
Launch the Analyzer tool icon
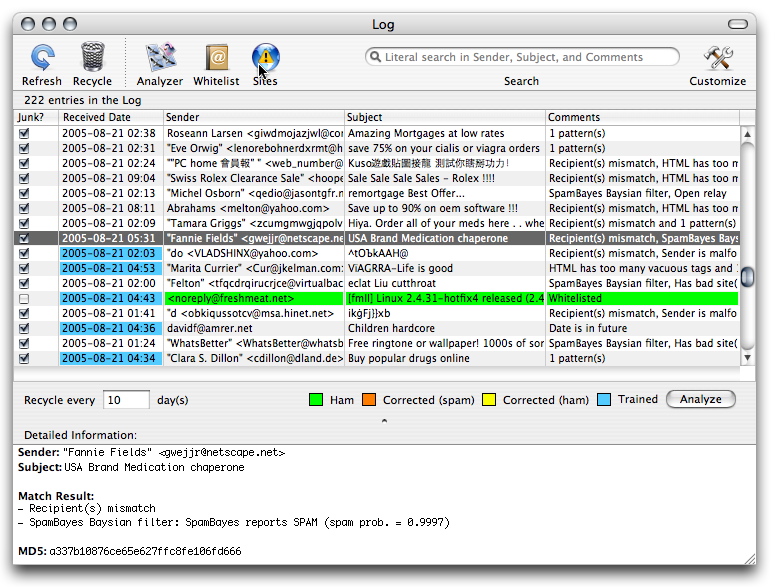pos(160,58)
